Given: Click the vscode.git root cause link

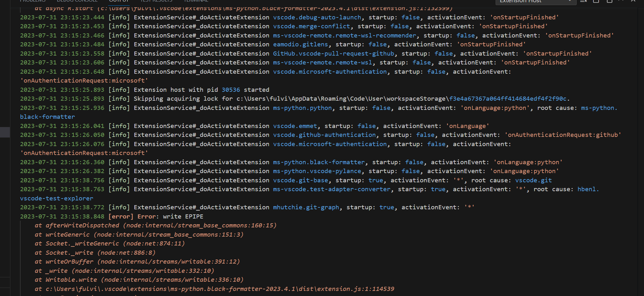Looking at the screenshot, I should pyautogui.click(x=534, y=180).
